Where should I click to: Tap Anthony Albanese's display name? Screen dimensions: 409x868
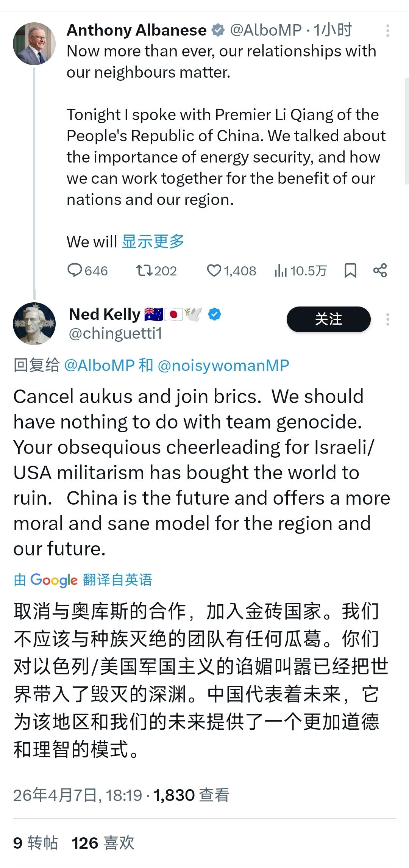136,30
